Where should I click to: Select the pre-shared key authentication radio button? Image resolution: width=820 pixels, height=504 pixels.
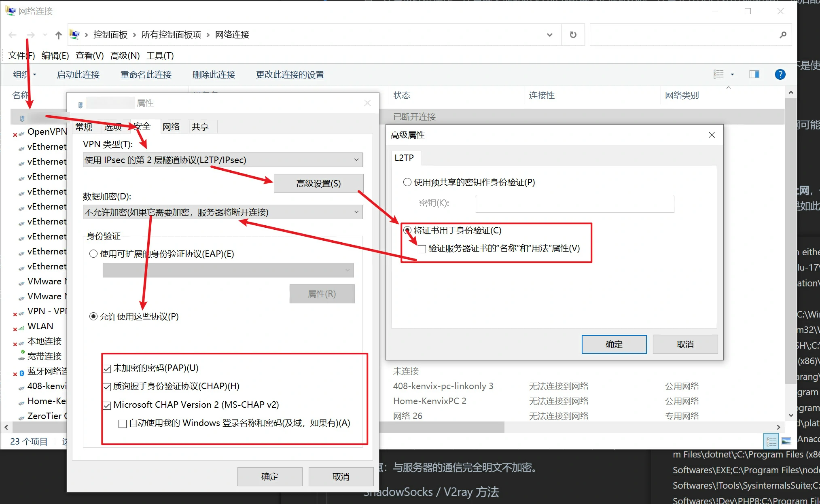coord(407,182)
